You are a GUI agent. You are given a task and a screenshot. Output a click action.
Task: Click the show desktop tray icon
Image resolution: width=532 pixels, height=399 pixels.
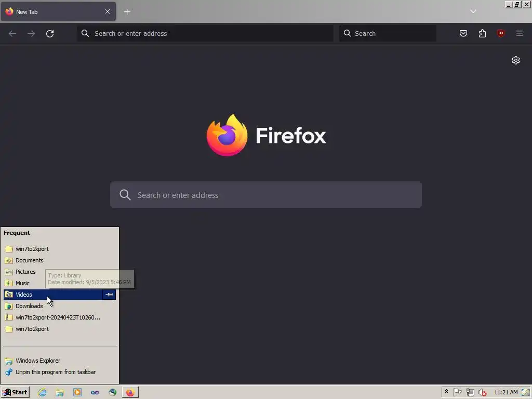tap(526, 392)
